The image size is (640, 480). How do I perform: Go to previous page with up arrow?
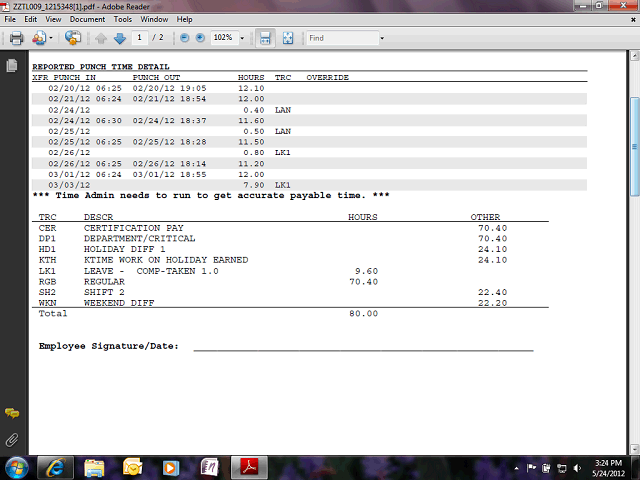point(101,38)
